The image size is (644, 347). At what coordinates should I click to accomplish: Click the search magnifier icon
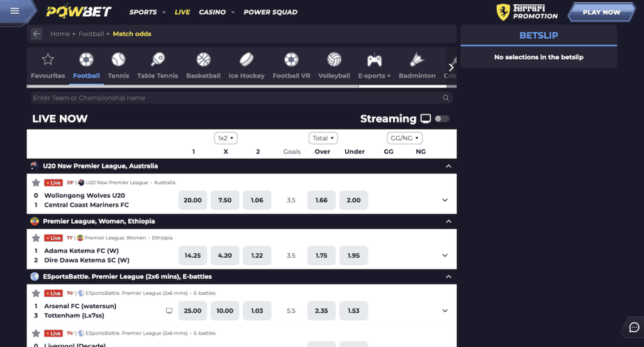point(446,98)
